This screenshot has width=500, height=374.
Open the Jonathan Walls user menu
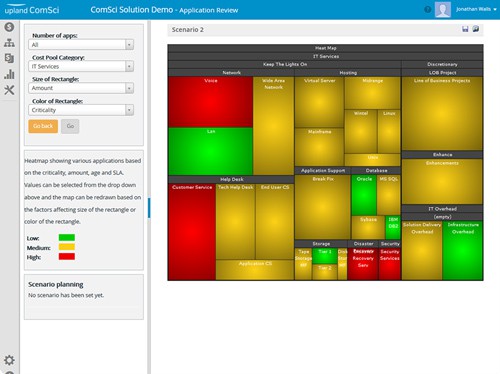click(x=476, y=9)
